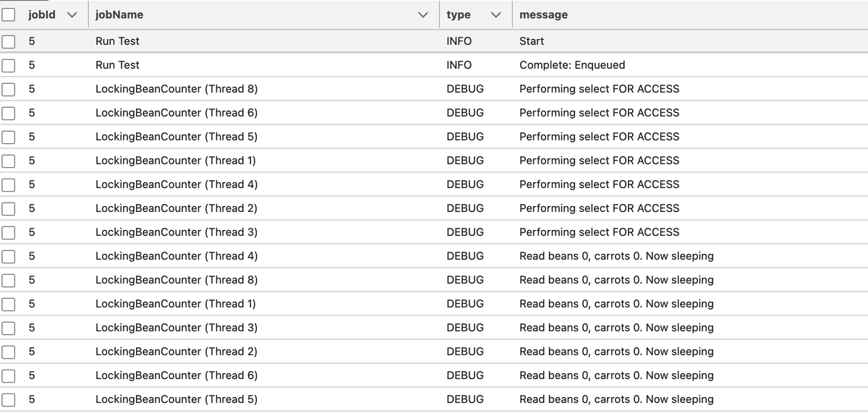Image resolution: width=868 pixels, height=413 pixels.
Task: Click DEBUG type cell in Thread 2 Read beans row
Action: coord(465,352)
